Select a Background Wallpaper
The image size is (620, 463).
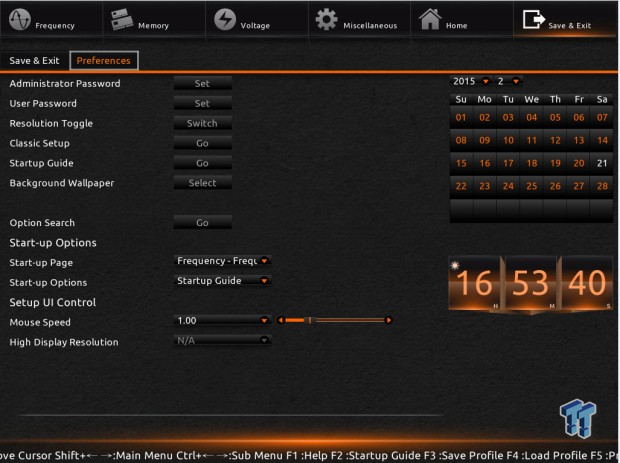click(202, 183)
